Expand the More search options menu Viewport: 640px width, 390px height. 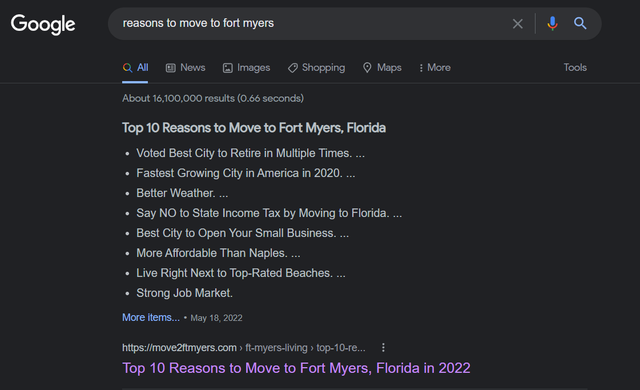435,68
